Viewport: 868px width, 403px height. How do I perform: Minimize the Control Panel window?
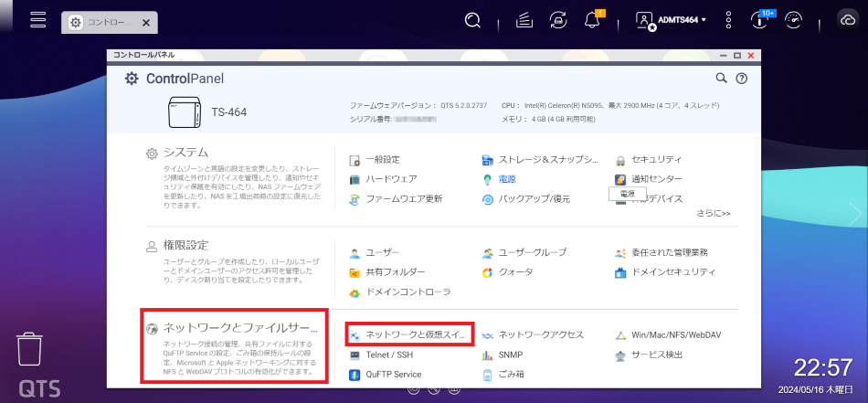(723, 56)
